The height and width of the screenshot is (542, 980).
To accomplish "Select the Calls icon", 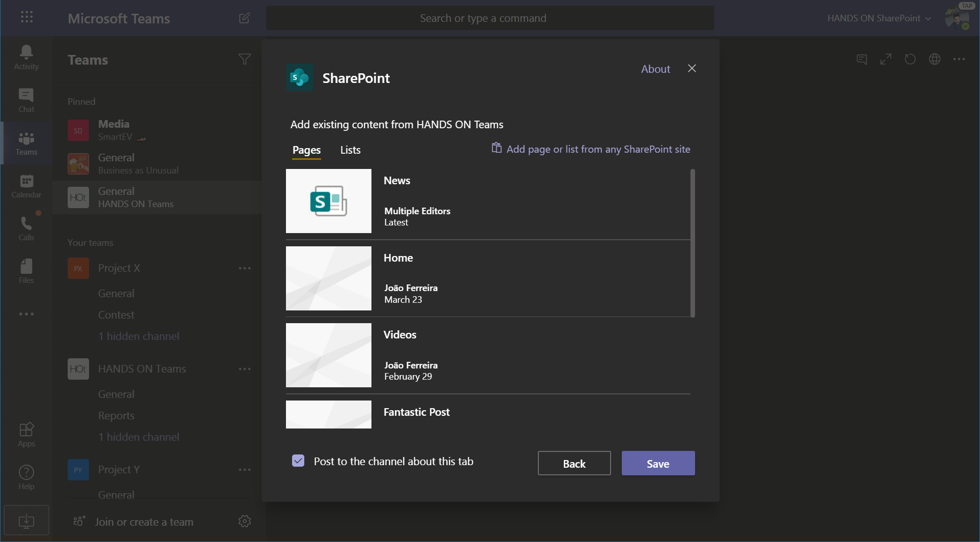I will (x=26, y=227).
